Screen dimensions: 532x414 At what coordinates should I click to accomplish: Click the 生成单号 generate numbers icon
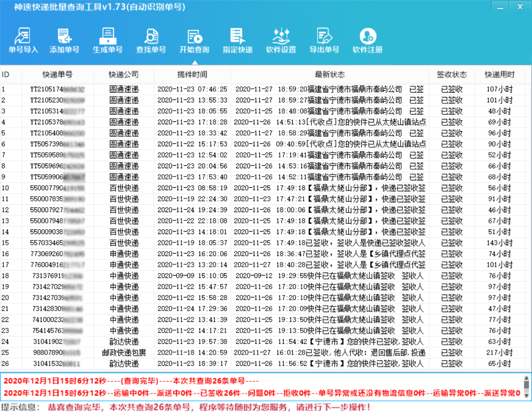[x=108, y=40]
